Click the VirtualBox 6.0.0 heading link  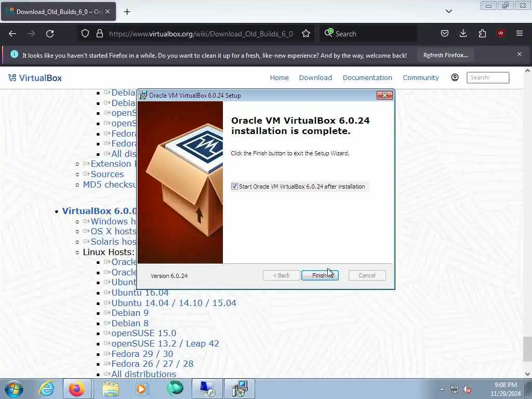point(99,211)
